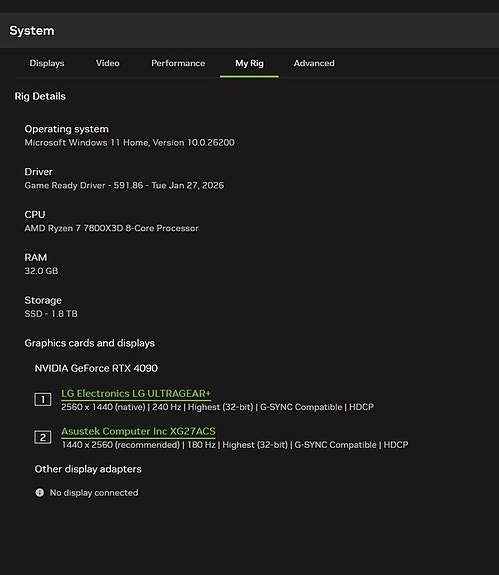
Task: Click the display 2 monitor icon
Action: point(43,437)
